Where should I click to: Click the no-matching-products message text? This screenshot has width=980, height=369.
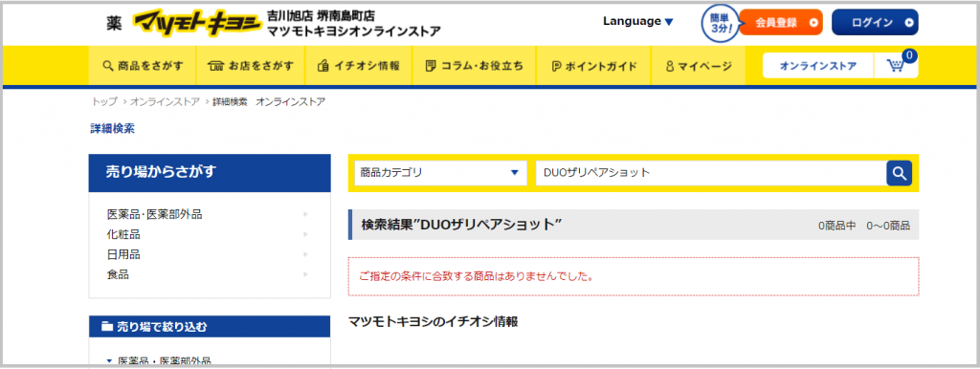click(x=477, y=276)
